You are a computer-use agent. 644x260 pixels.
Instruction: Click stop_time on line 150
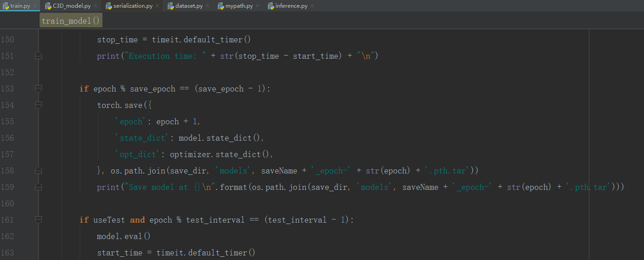(x=118, y=40)
